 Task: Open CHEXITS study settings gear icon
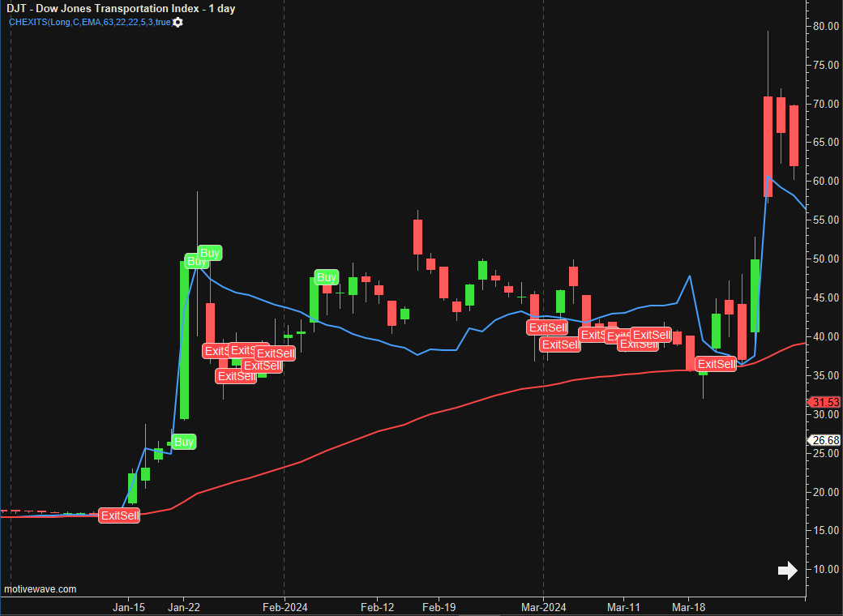coord(178,22)
